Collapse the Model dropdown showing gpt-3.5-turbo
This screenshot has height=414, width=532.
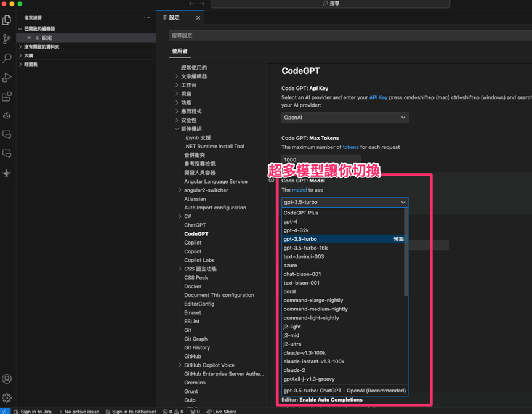click(x=345, y=202)
